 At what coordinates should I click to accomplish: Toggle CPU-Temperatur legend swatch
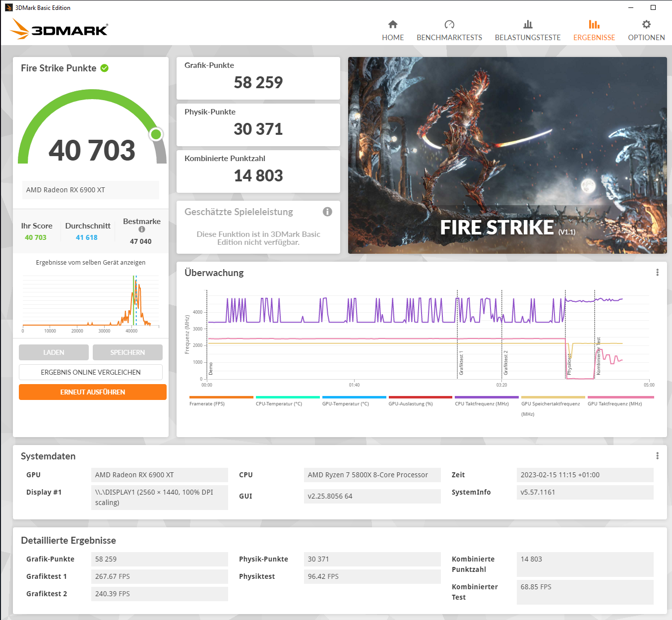288,397
